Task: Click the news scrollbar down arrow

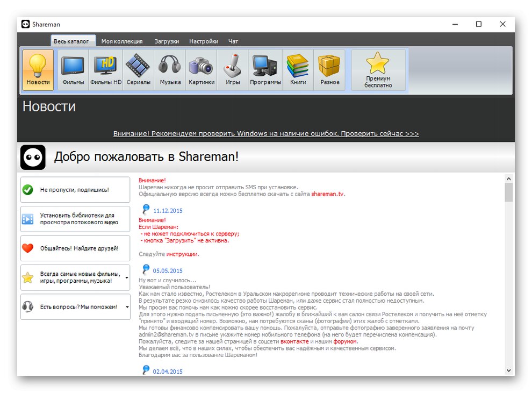Action: pos(508,370)
